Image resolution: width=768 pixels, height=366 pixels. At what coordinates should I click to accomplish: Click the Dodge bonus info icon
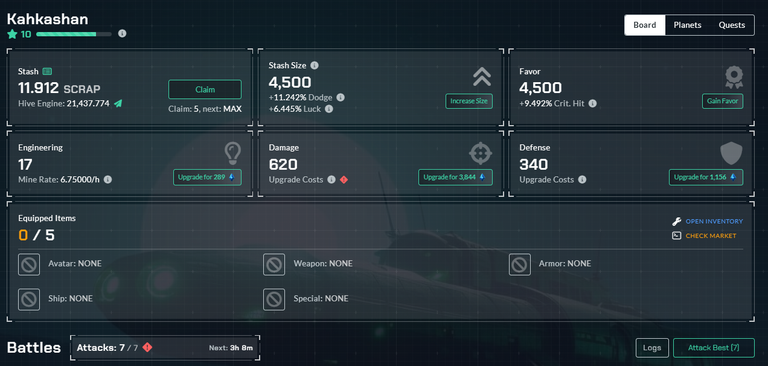pyautogui.click(x=340, y=97)
